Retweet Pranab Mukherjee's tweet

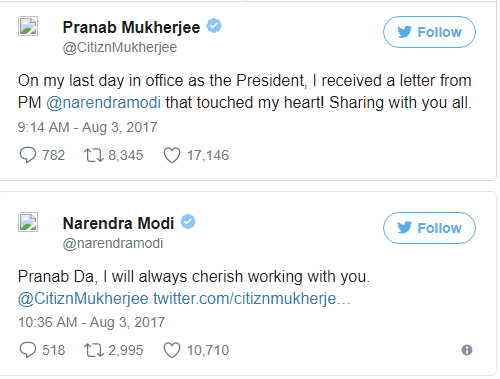coord(94,155)
